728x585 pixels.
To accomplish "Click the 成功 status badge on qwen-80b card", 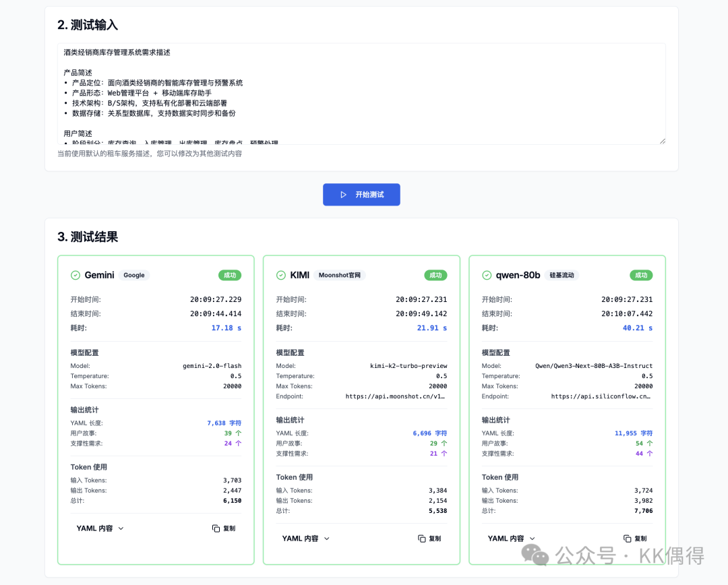I will (x=641, y=275).
